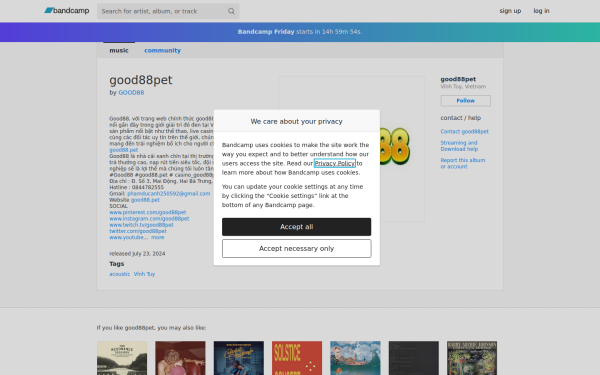Open the Resonance Sessions recommended album thumbnail
Viewport: 600px width, 375px height.
pyautogui.click(x=122, y=358)
